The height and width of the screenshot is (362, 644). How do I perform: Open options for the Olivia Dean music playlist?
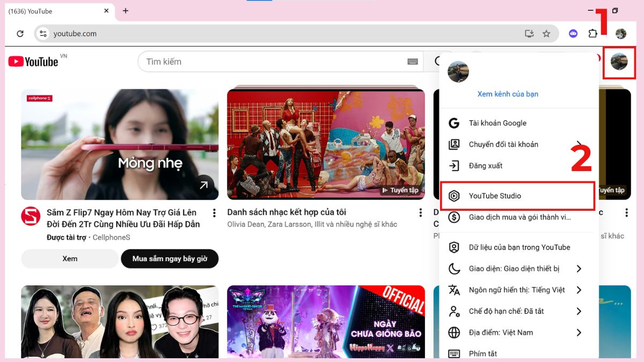point(420,212)
